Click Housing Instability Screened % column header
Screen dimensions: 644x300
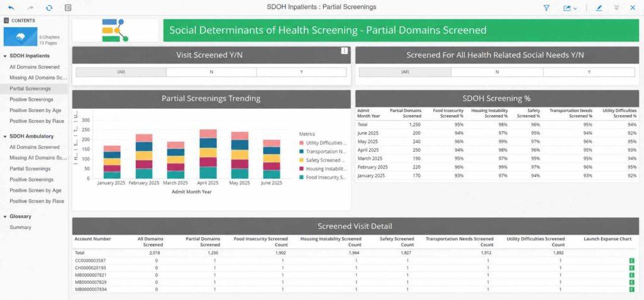point(489,113)
